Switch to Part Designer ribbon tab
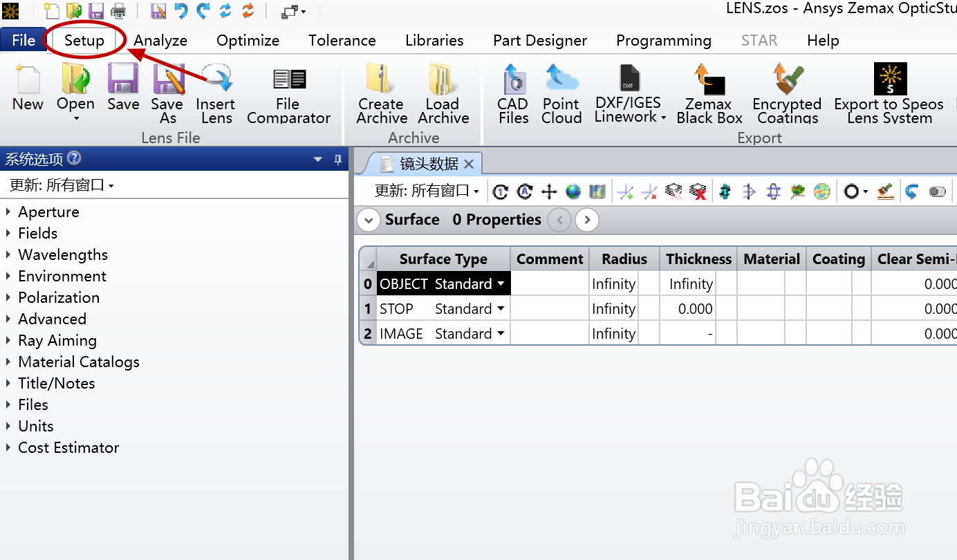 (x=540, y=40)
